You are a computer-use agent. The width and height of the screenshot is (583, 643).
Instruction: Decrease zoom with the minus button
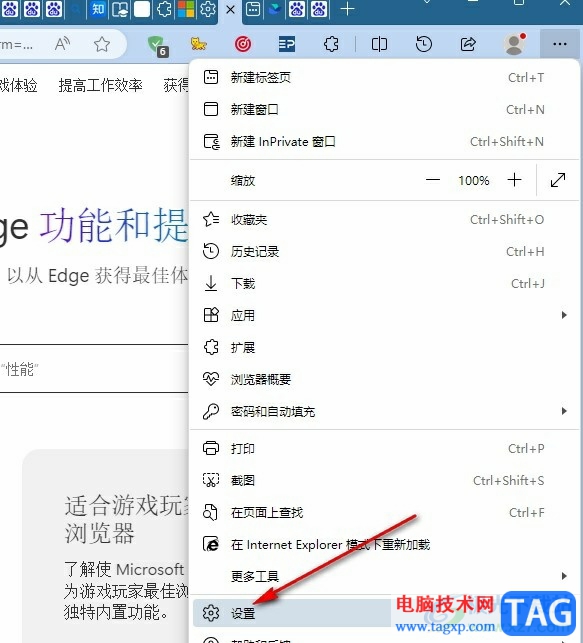click(x=433, y=180)
